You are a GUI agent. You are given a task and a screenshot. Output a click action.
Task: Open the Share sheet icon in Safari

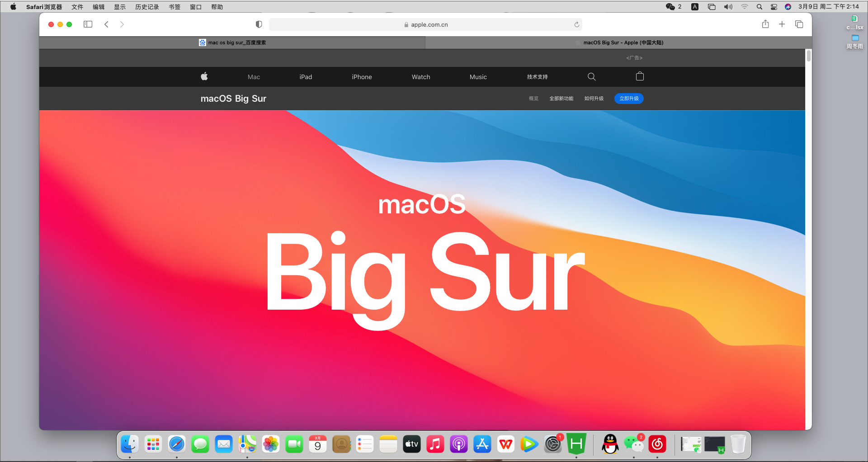(x=765, y=24)
